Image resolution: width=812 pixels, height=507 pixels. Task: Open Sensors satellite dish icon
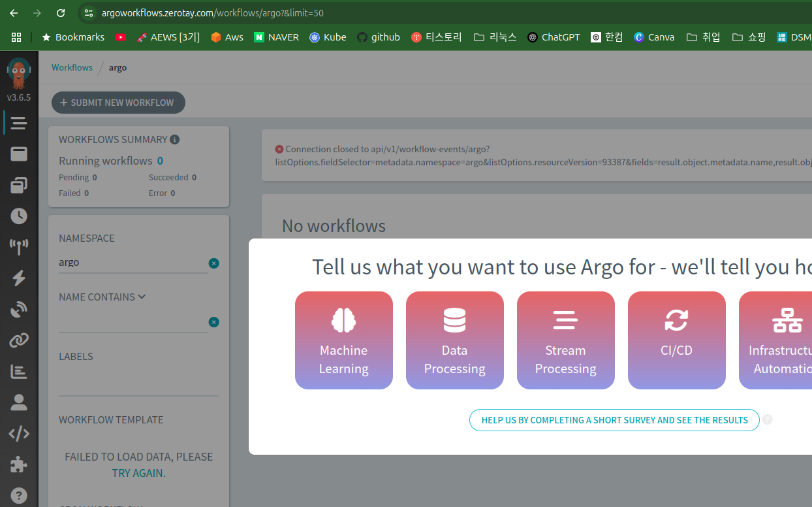[x=19, y=309]
